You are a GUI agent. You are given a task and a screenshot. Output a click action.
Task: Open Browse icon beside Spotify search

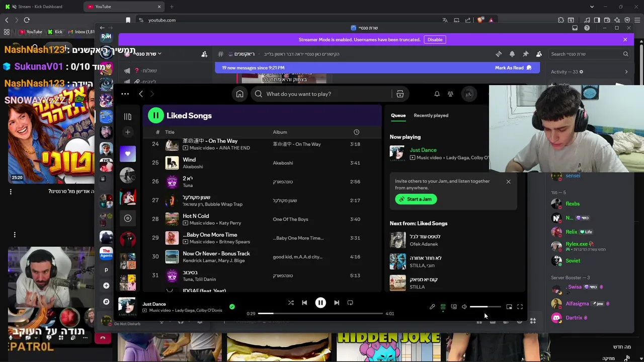(x=400, y=94)
